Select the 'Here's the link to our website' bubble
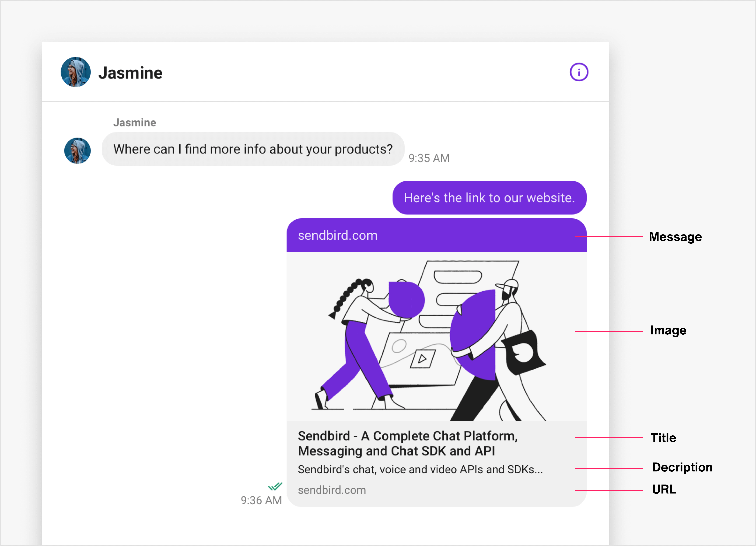Screen dimensions: 756x546 tap(489, 198)
